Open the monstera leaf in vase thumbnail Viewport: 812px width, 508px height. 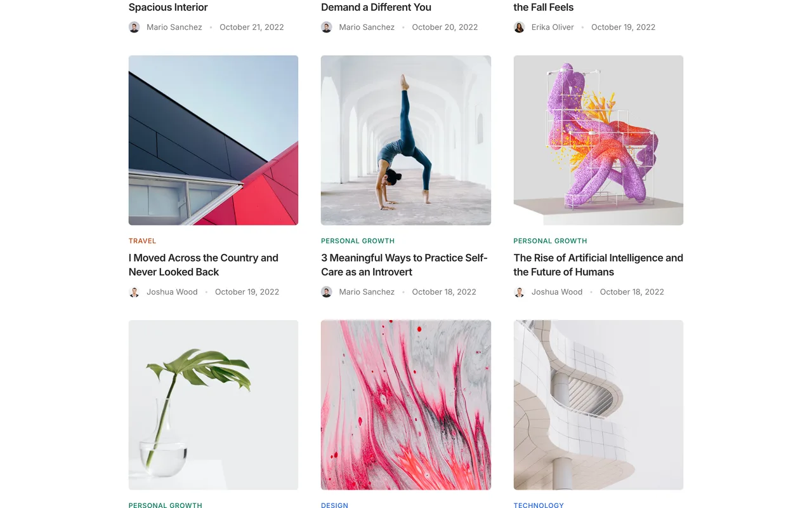click(213, 404)
